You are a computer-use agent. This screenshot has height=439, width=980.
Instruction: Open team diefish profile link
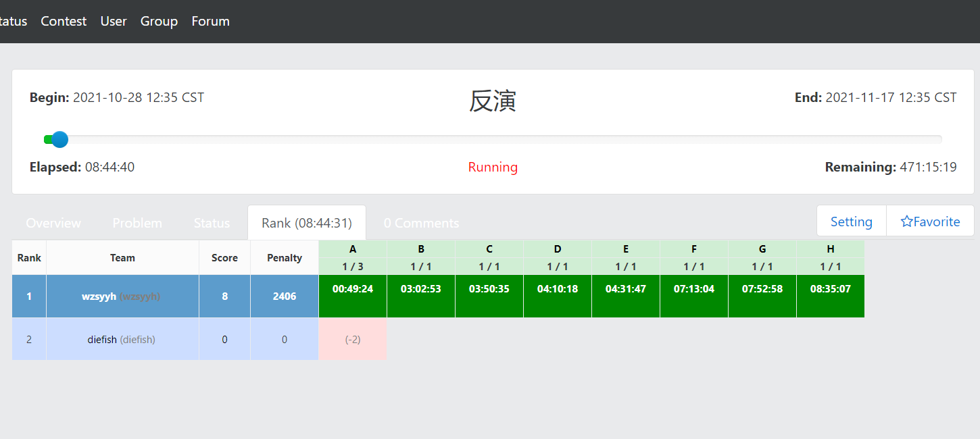(103, 340)
